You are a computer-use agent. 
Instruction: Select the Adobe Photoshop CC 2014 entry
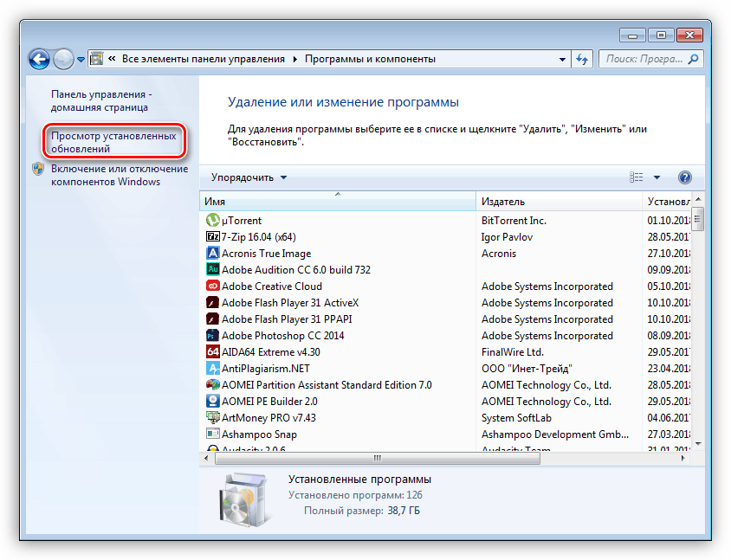coord(283,336)
